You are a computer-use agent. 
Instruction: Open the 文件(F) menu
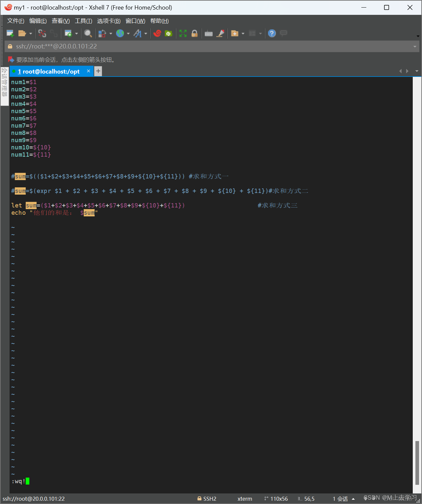[x=16, y=21]
